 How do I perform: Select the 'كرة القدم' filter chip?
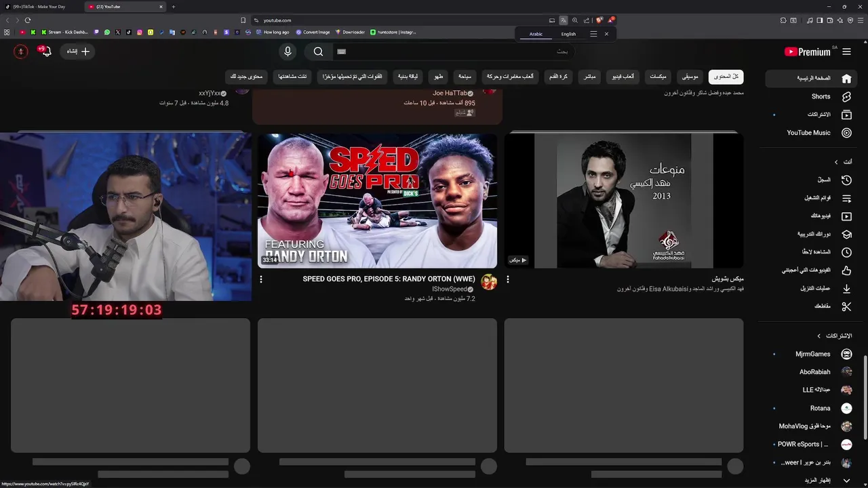coord(559,77)
